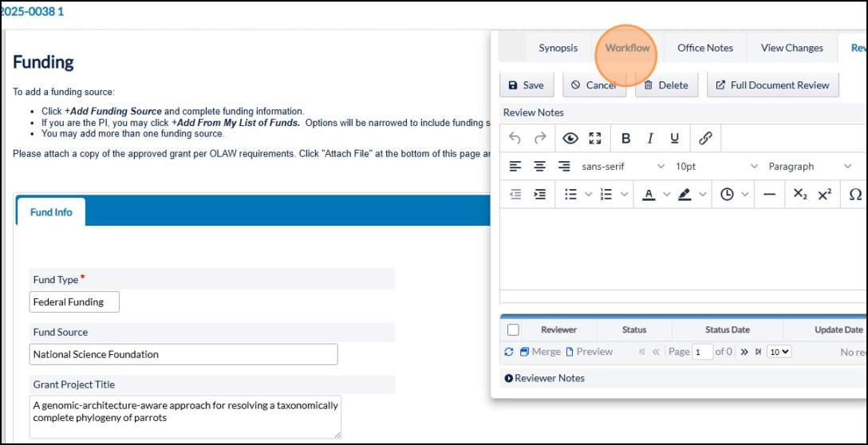The width and height of the screenshot is (868, 445).
Task: Save the review notes
Action: pos(527,85)
